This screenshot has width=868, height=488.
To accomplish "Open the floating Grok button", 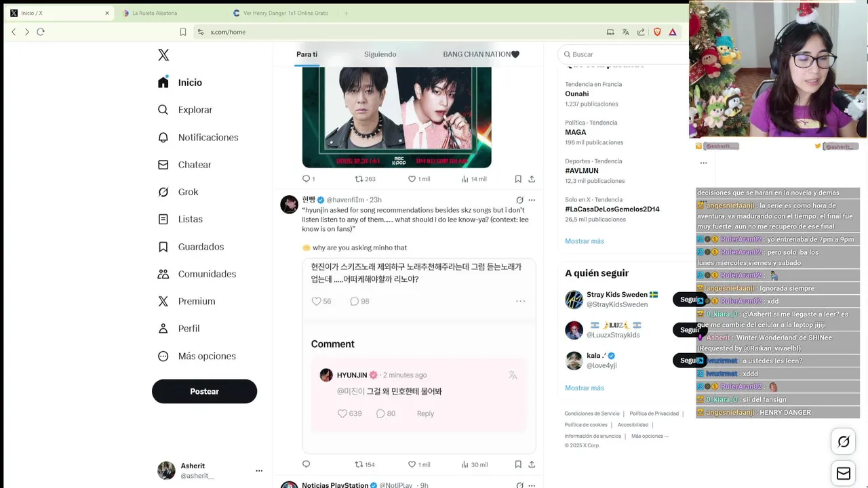I will tap(844, 442).
